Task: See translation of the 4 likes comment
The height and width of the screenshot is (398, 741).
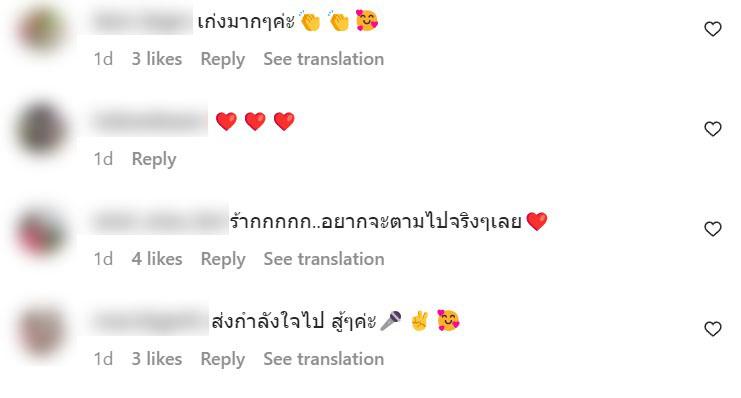Action: coord(324,259)
